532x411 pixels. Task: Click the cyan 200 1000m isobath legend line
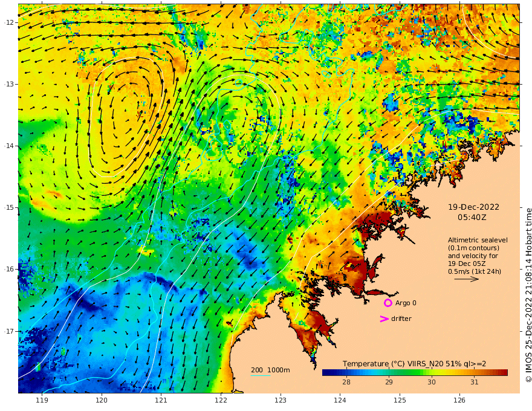(x=261, y=375)
